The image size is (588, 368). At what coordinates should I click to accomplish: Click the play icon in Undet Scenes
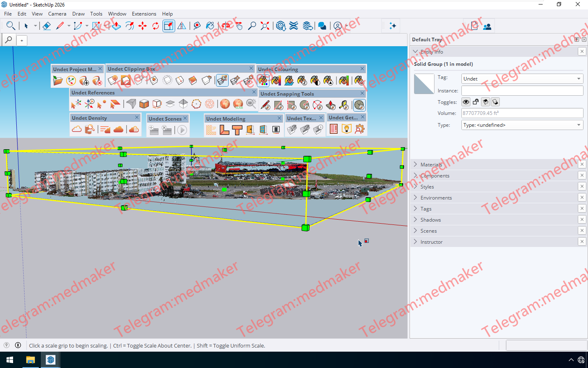182,130
